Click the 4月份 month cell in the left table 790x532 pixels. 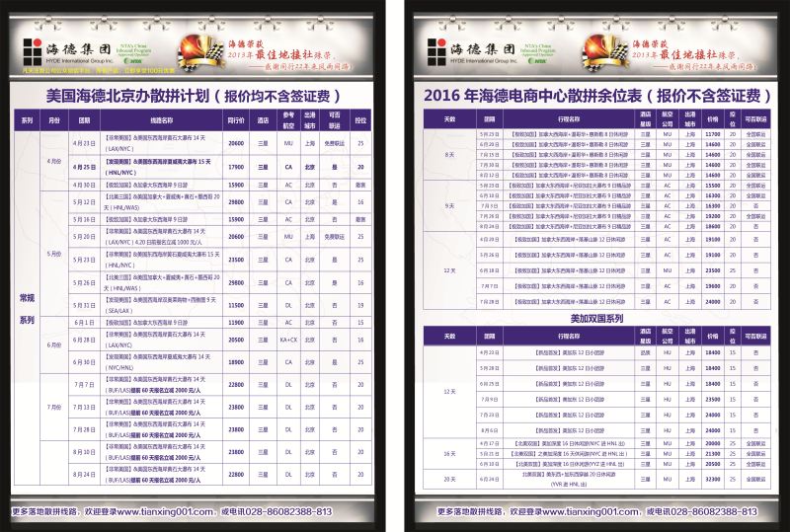54,162
